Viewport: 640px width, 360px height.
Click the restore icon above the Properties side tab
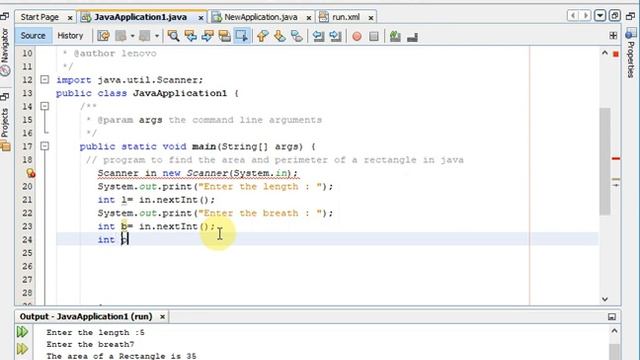pos(630,16)
